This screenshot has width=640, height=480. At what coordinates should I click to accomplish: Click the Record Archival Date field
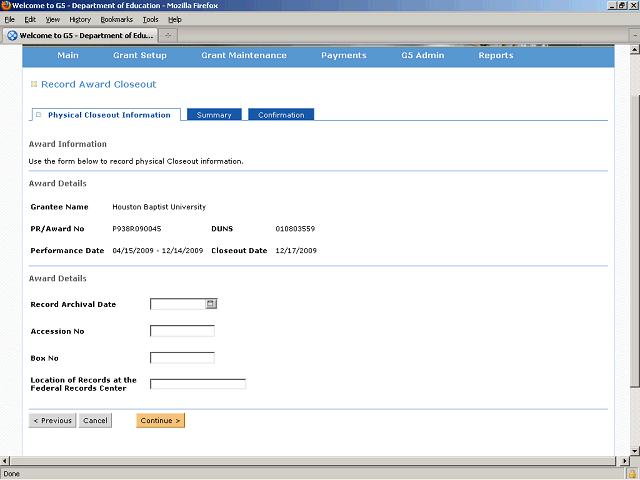[x=178, y=304]
